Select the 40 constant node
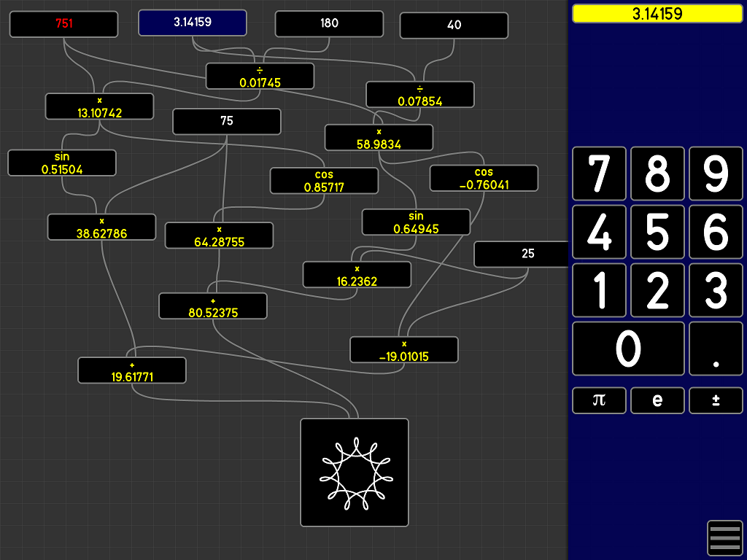The width and height of the screenshot is (747, 560). [454, 25]
